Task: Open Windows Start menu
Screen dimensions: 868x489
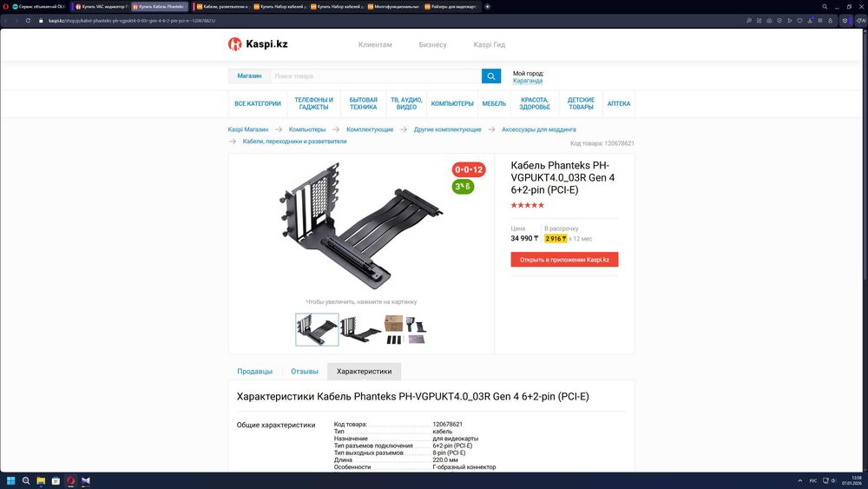Action: pyautogui.click(x=10, y=480)
